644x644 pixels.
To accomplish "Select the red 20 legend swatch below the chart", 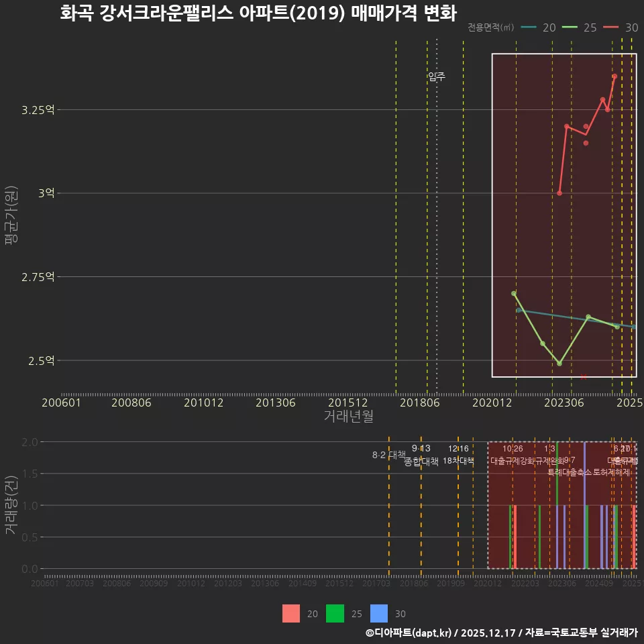I will click(291, 614).
